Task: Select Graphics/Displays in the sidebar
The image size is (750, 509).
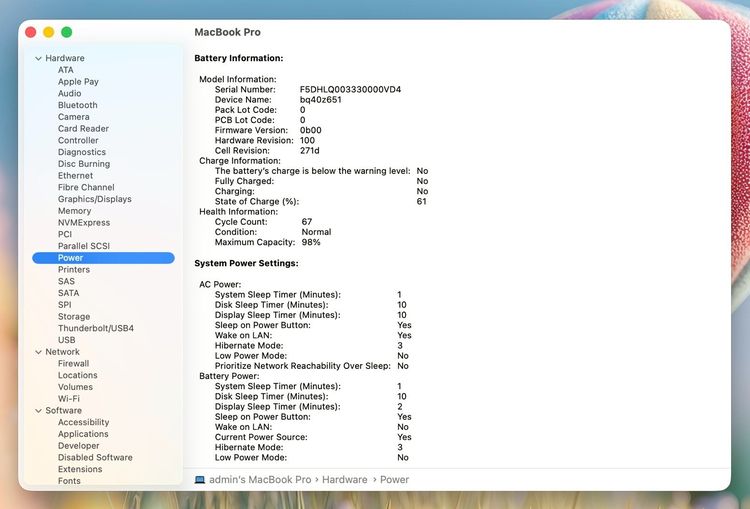Action: click(x=95, y=199)
